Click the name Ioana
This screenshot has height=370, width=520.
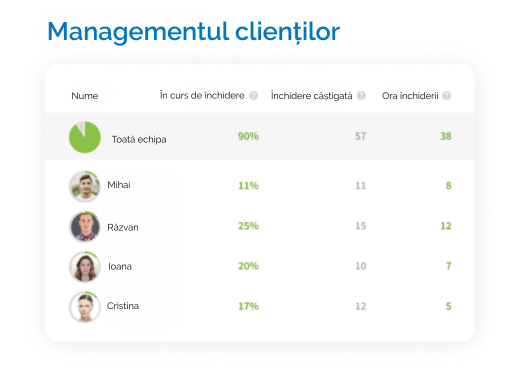(x=120, y=266)
